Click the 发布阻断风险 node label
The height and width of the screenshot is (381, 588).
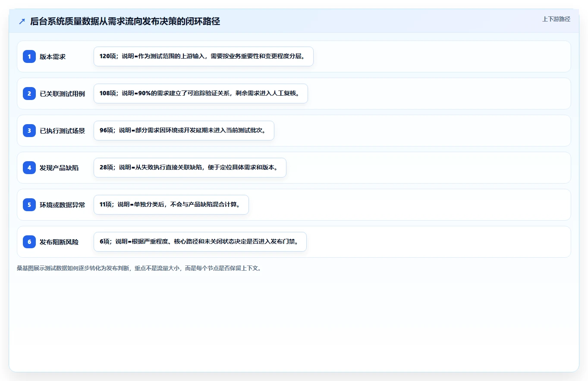point(59,242)
